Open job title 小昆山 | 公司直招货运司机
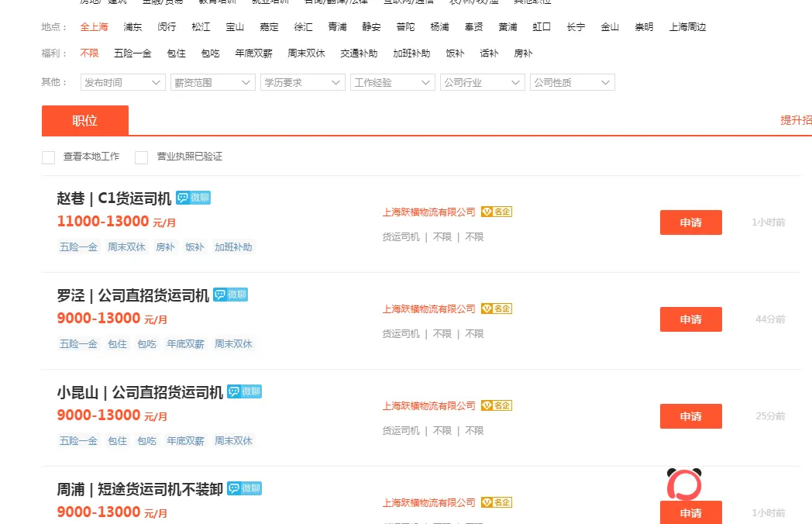 click(x=139, y=392)
